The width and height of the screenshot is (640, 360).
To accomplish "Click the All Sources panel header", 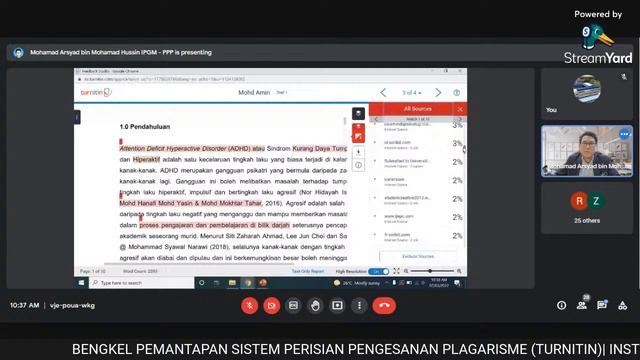I will pyautogui.click(x=418, y=109).
